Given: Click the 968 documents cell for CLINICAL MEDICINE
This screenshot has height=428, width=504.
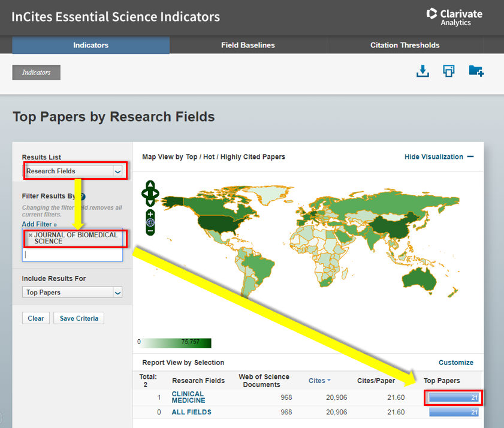Looking at the screenshot, I should 286,397.
